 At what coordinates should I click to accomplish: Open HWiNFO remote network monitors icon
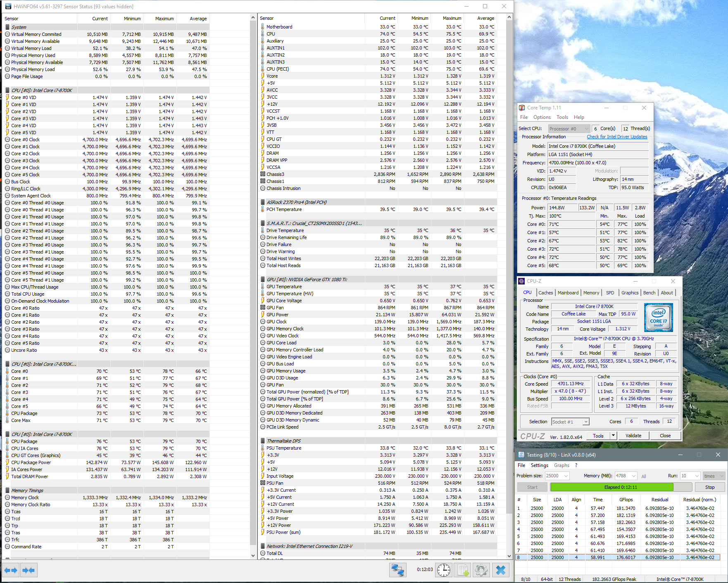(x=398, y=570)
